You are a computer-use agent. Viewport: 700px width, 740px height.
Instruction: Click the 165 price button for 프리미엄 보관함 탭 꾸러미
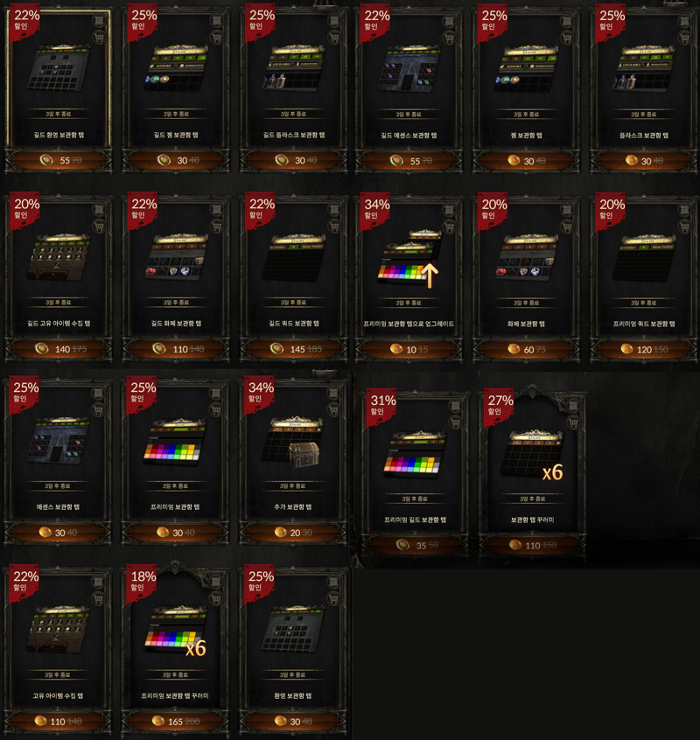[x=175, y=722]
